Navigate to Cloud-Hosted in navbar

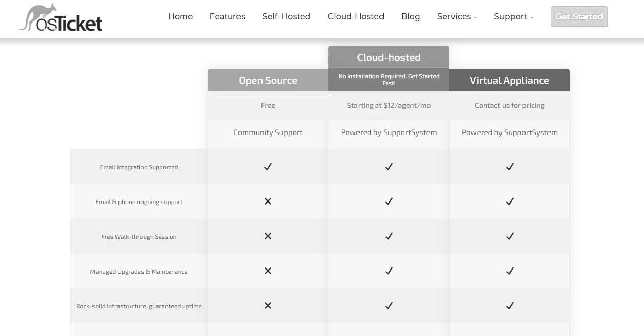click(x=356, y=16)
